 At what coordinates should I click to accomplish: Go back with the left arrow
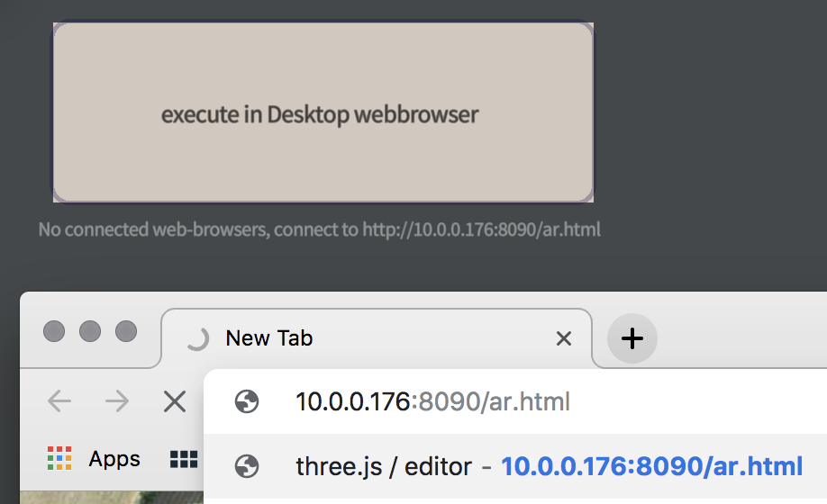59,401
